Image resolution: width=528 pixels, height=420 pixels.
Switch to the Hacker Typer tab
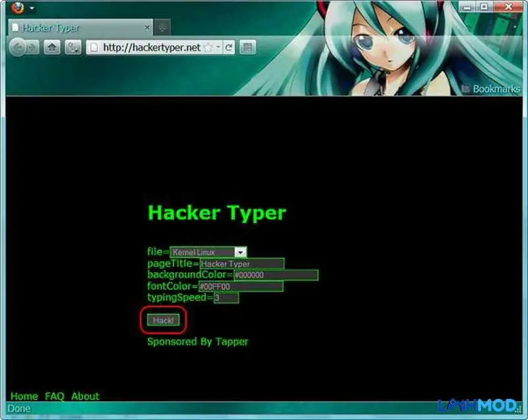(x=66, y=28)
